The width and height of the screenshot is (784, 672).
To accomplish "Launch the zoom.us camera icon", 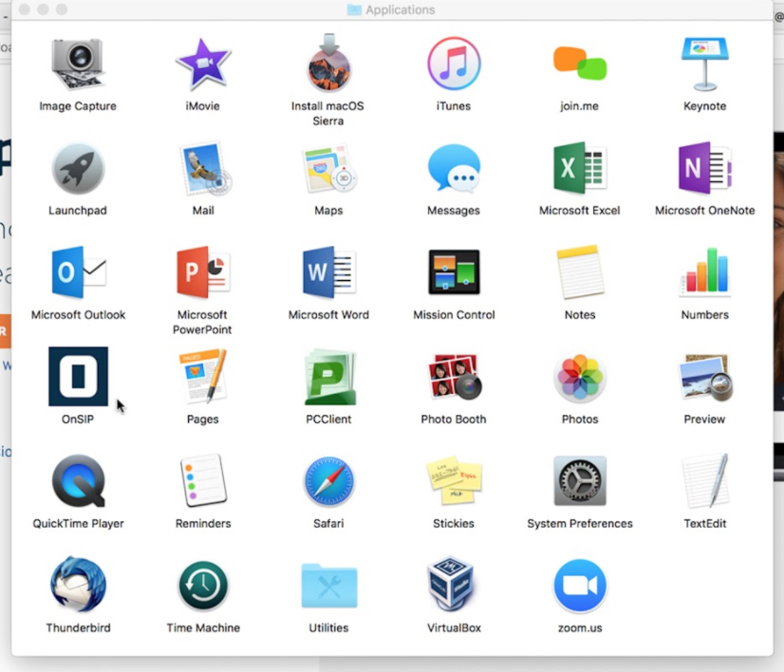I will (580, 586).
